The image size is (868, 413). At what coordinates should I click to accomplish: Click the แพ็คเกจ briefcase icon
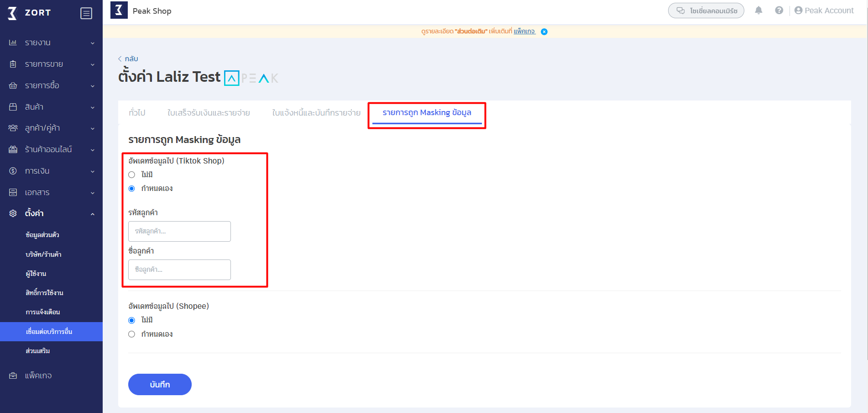(x=13, y=376)
